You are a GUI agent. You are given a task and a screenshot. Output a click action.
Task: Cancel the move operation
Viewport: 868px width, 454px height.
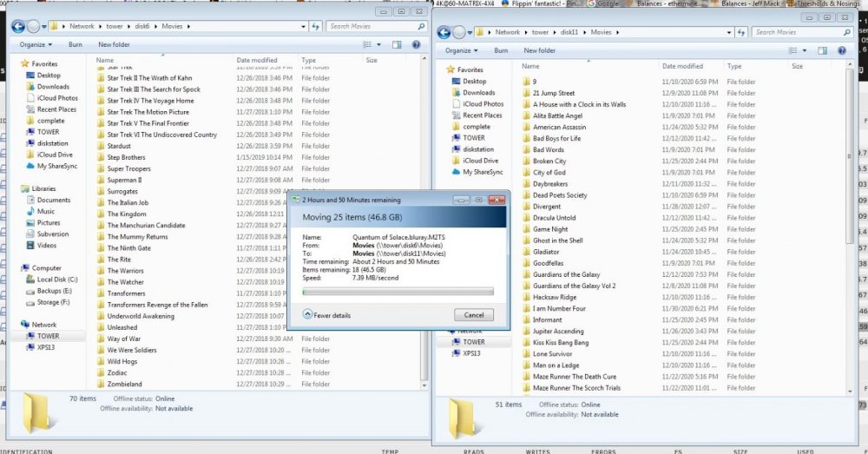(474, 314)
